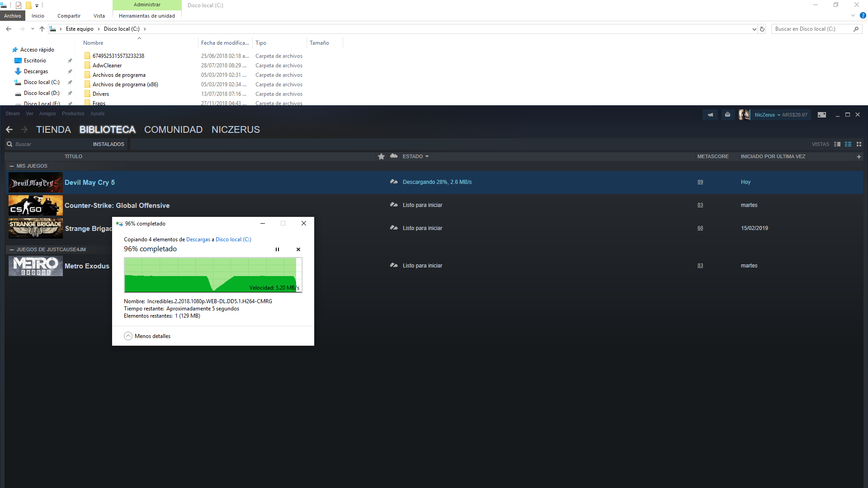Select Devil May Cry 5 thumbnail

[35, 183]
